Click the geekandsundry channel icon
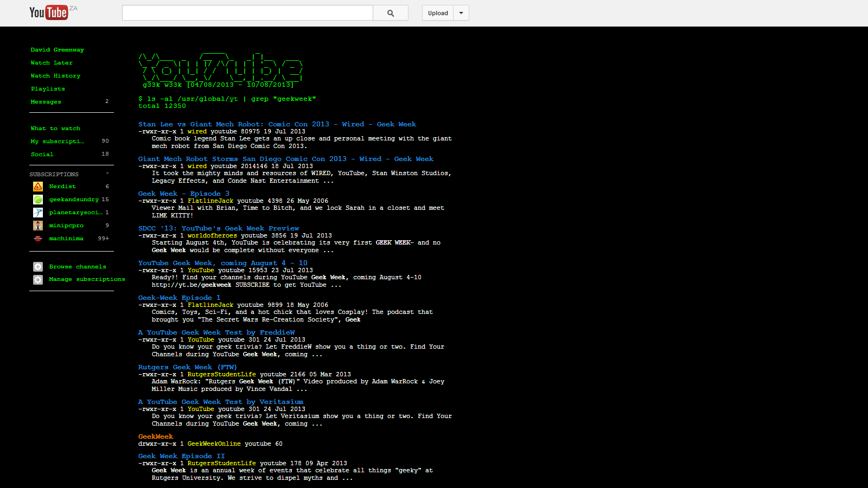 click(x=38, y=200)
